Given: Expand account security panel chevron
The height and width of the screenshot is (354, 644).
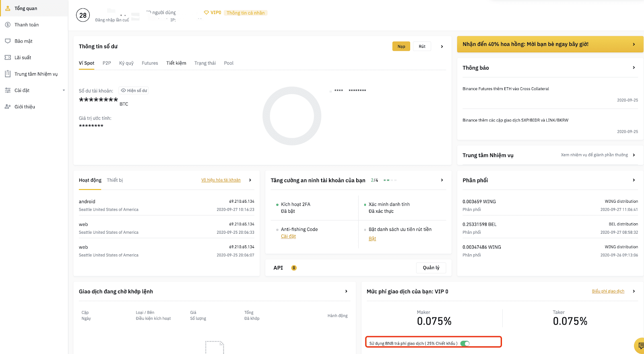Looking at the screenshot, I should pos(442,180).
